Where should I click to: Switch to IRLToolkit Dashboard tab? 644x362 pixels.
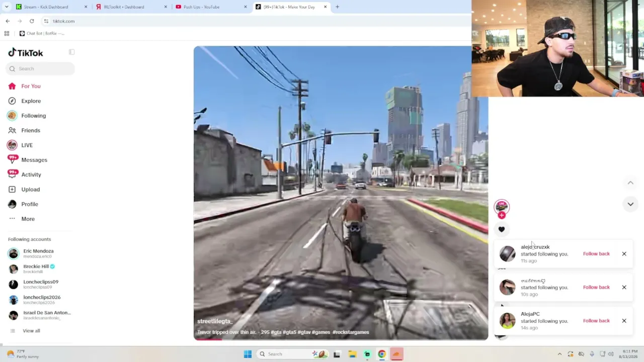click(124, 7)
